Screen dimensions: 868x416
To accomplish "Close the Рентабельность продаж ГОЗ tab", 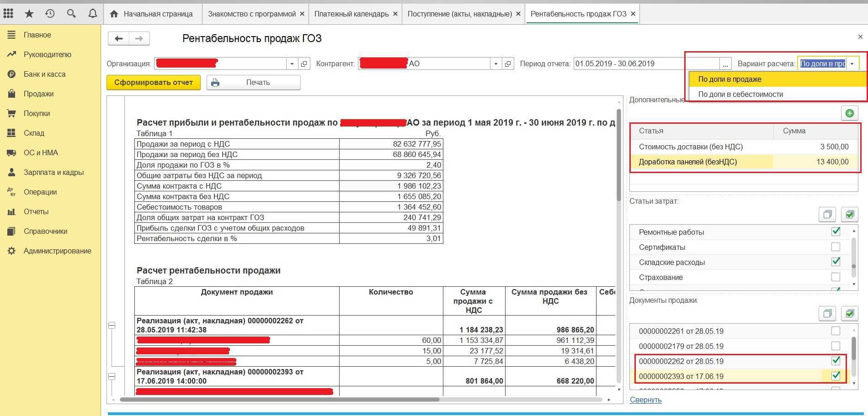I will click(x=633, y=14).
